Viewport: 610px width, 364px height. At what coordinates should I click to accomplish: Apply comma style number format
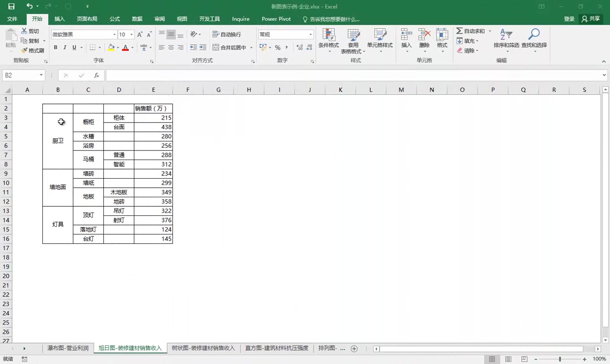point(286,48)
